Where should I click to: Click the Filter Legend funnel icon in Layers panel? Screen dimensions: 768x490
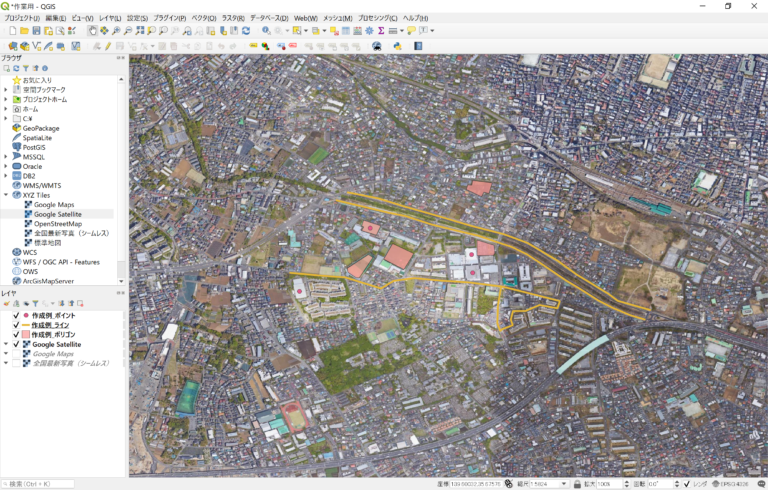34,303
